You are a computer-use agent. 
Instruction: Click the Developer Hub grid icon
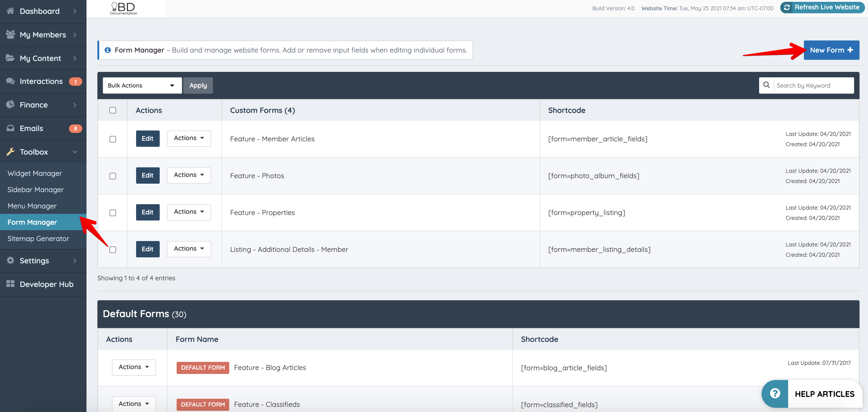point(10,284)
